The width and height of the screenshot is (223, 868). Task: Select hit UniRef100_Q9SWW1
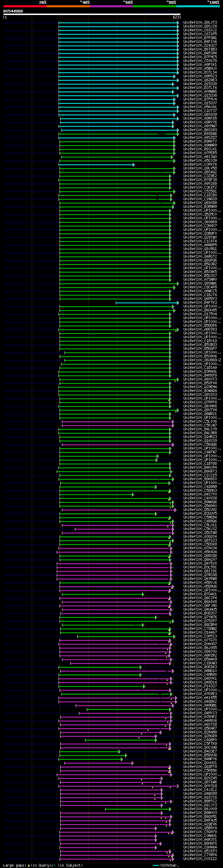coord(200,284)
